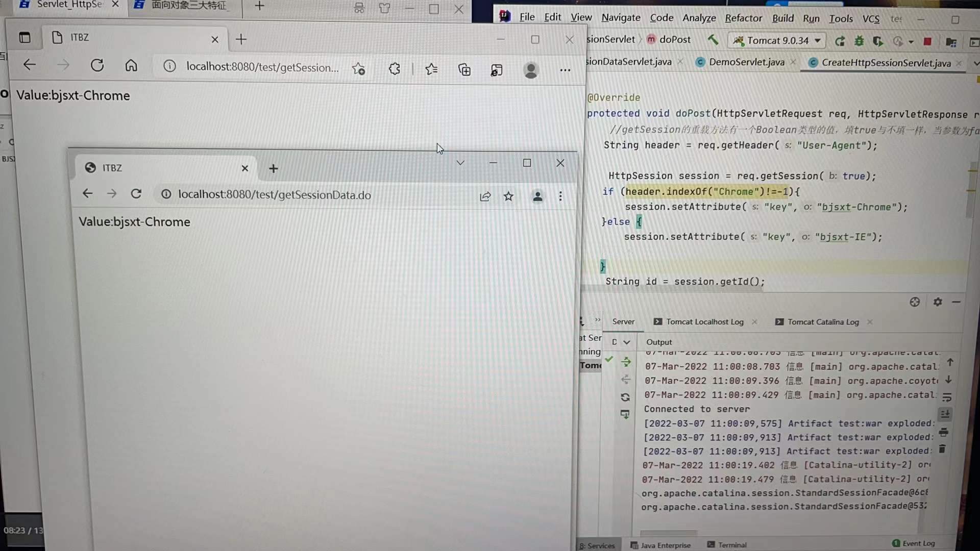Open VCS menu in IntelliJ
980x551 pixels.
871,19
